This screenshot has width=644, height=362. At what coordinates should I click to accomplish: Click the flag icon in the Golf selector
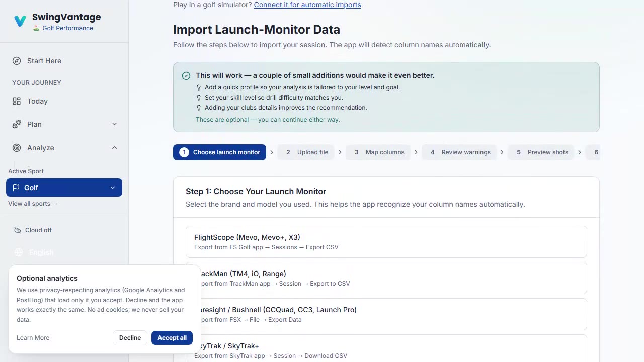(16, 188)
